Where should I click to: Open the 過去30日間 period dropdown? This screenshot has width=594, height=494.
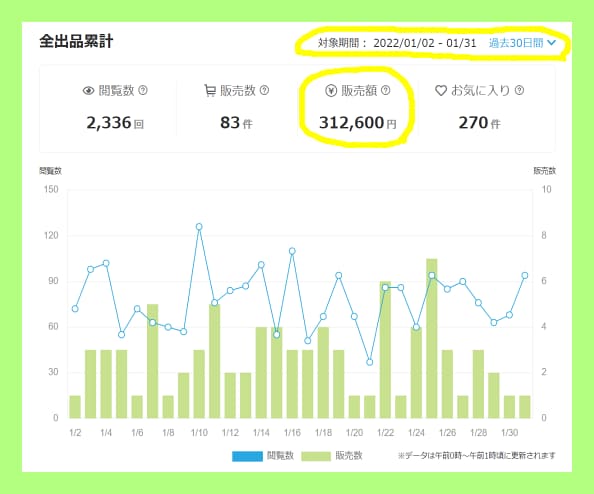[522, 43]
